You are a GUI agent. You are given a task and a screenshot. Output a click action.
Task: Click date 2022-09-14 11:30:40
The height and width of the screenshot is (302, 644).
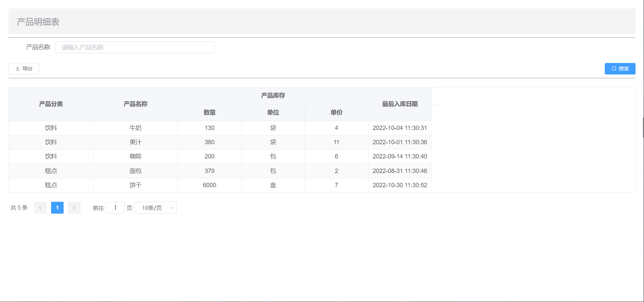click(x=400, y=156)
